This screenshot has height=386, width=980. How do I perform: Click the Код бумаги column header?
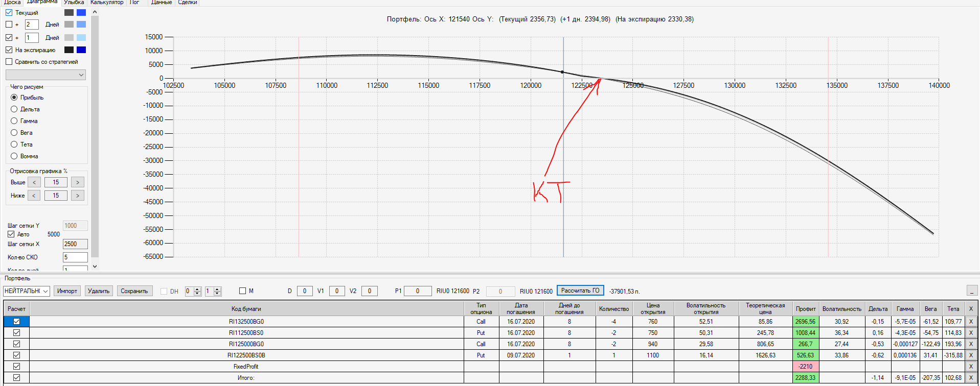[x=246, y=308]
